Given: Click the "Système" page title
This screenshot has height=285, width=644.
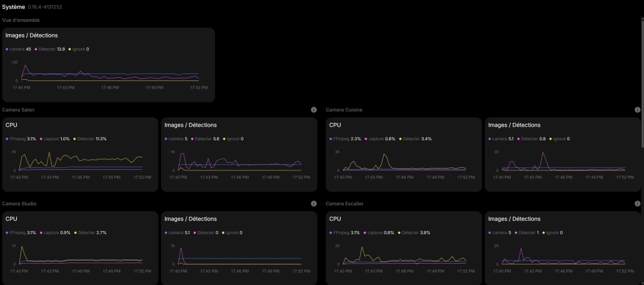Looking at the screenshot, I should [14, 7].
